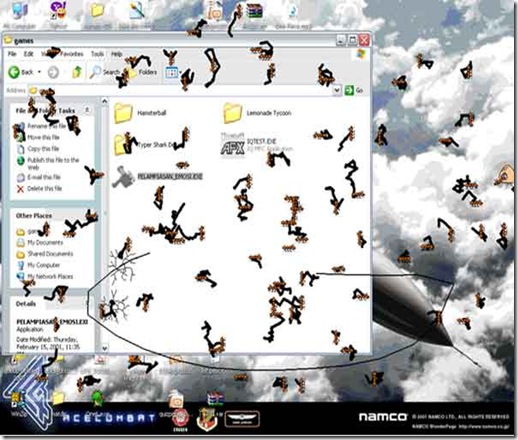Click the Rename this file link
Screen dimensions: 518x440
(x=46, y=126)
